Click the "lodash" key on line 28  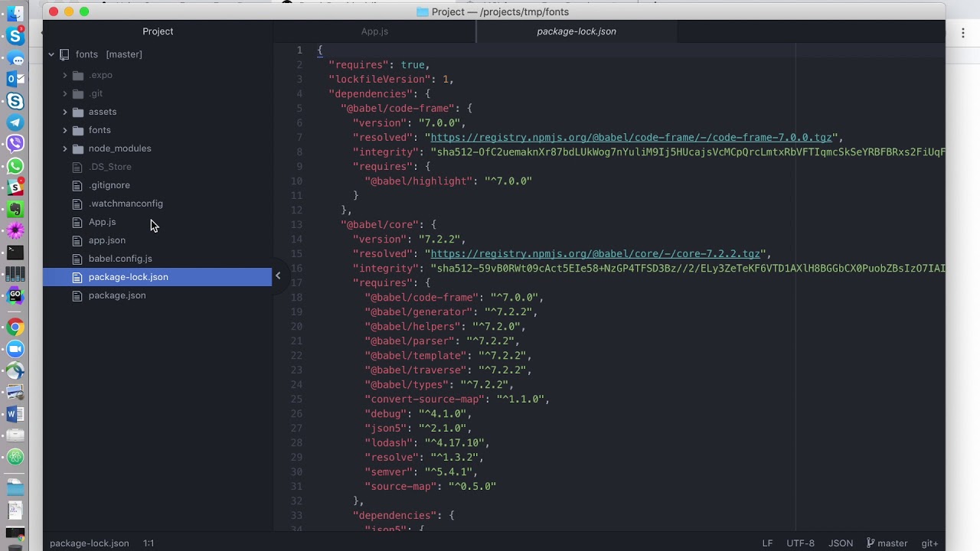point(388,443)
